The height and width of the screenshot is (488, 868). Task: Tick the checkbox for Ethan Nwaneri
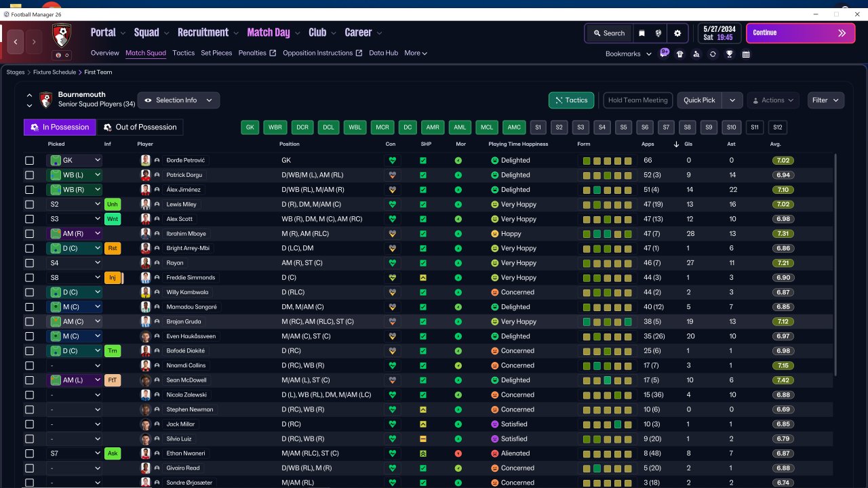(29, 453)
